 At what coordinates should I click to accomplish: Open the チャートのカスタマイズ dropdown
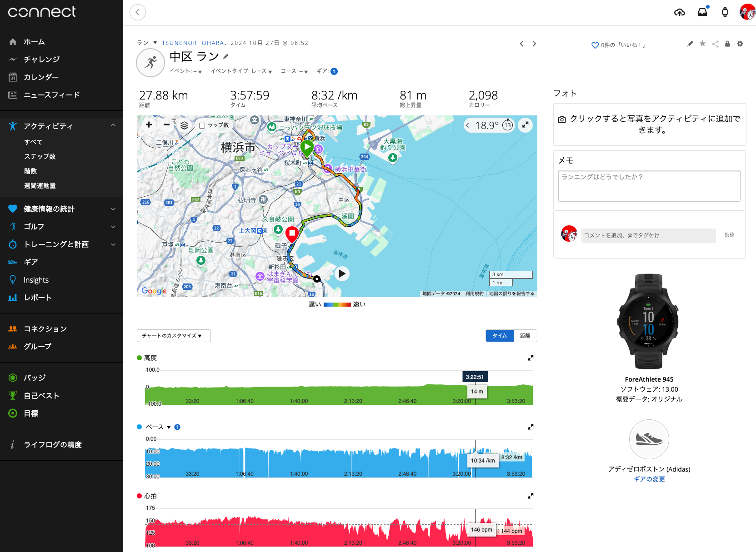[x=173, y=336]
